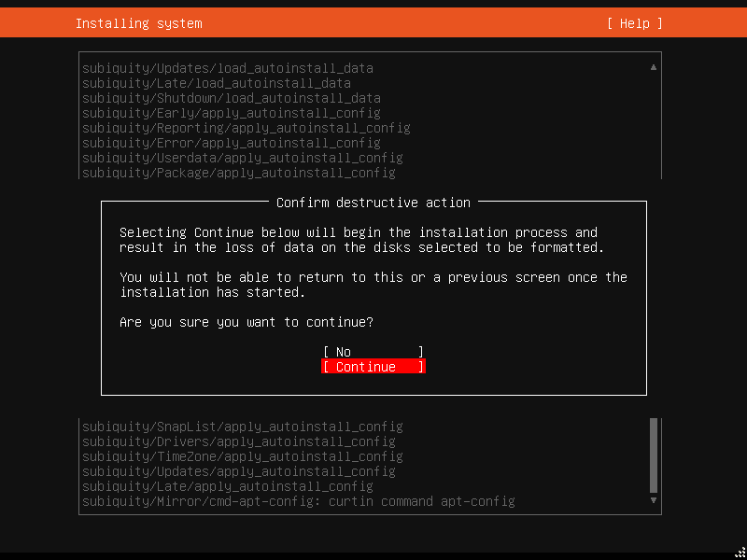This screenshot has width=747, height=560.
Task: Select the subiquity/TimeZone/apply_autoinstall_config log line
Action: pos(243,456)
